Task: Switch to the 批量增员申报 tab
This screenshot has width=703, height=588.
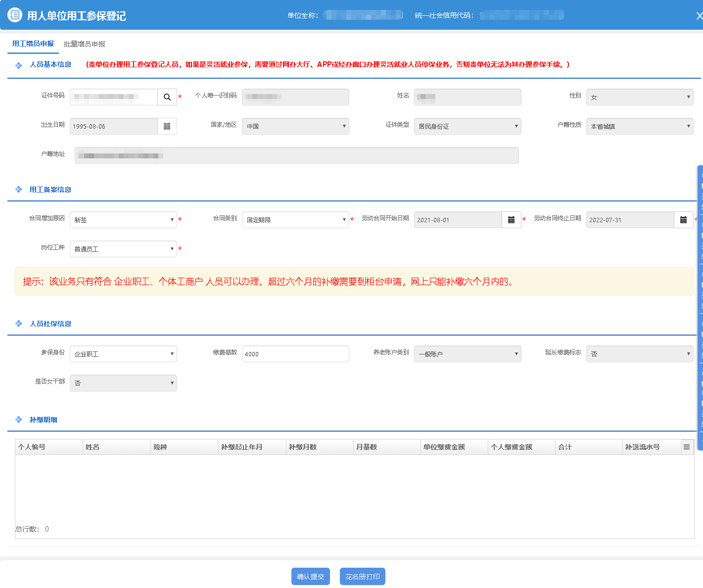Action: 85,44
